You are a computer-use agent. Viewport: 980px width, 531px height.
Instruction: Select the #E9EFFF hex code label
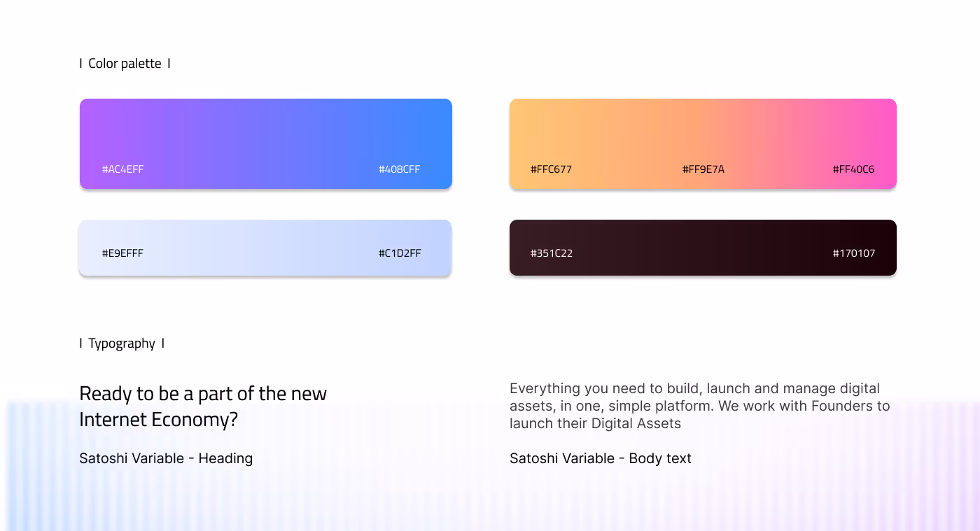(x=122, y=253)
